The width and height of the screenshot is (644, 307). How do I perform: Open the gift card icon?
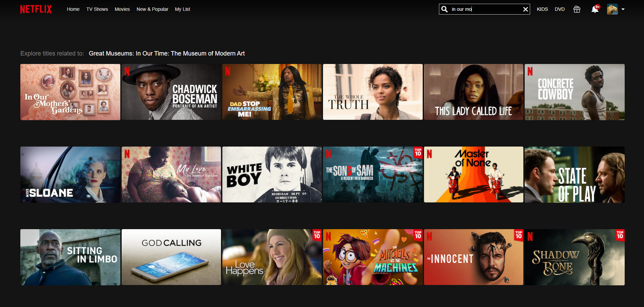coord(577,9)
